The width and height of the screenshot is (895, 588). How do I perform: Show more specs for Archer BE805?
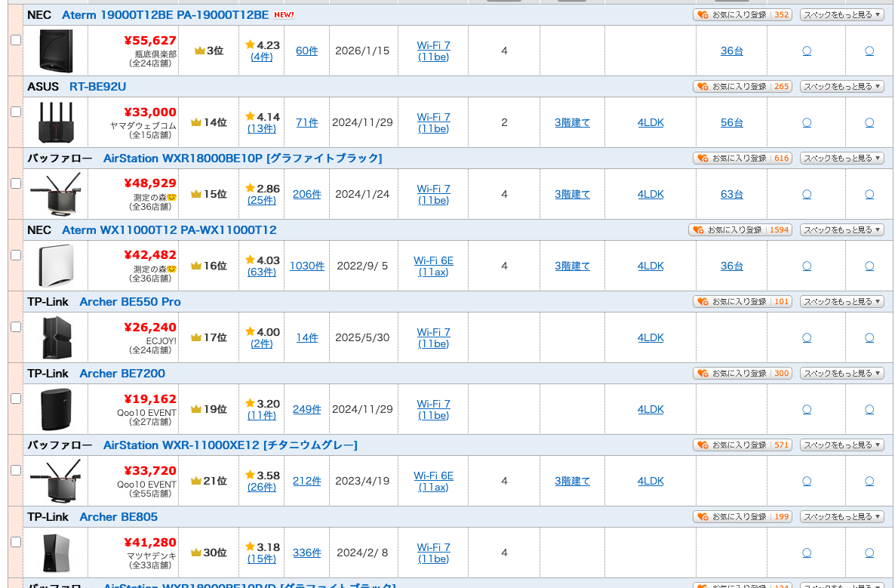pos(842,516)
